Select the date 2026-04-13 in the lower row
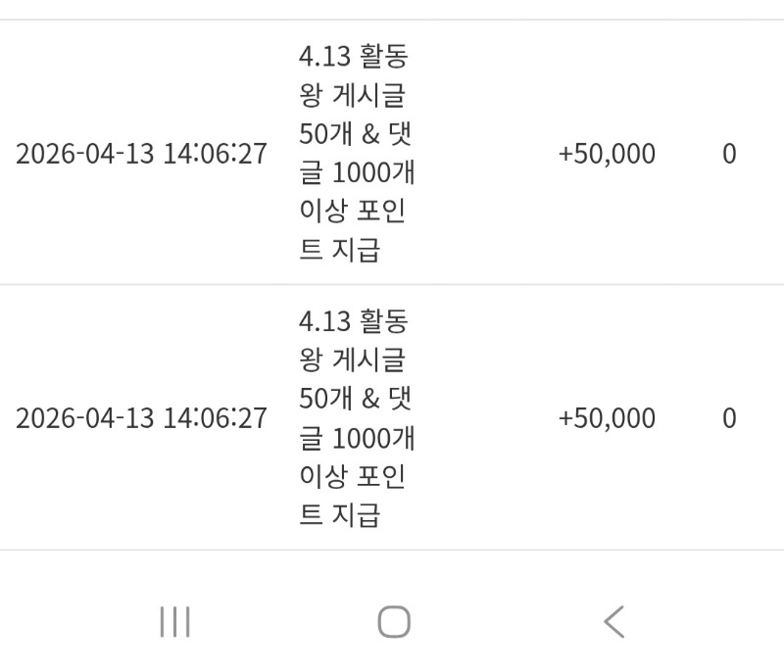 85,418
